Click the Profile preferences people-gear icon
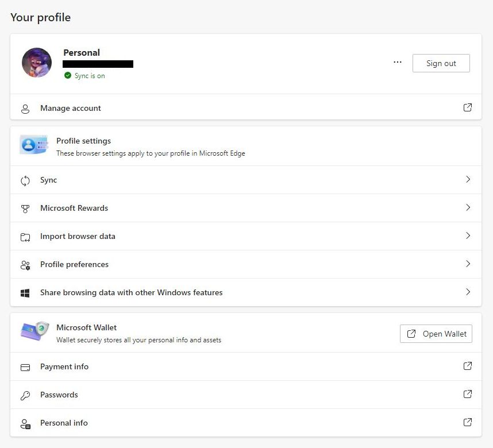This screenshot has width=493, height=448. click(25, 265)
